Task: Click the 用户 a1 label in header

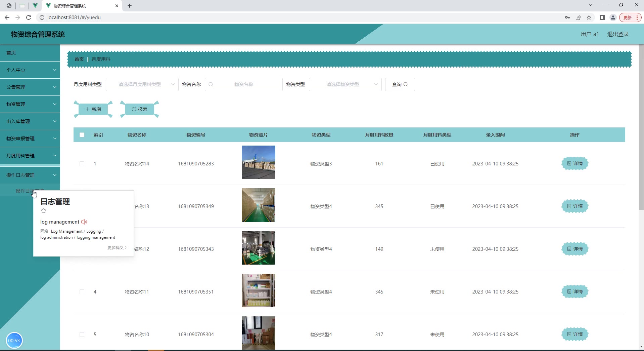Action: coord(590,34)
